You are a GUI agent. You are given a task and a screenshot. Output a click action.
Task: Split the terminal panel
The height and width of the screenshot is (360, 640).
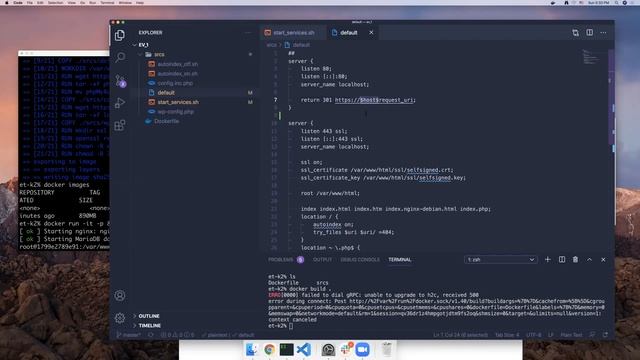click(x=562, y=260)
